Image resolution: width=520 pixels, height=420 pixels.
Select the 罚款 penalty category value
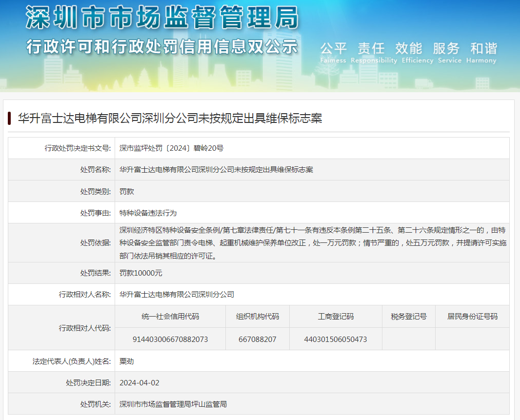(x=127, y=191)
